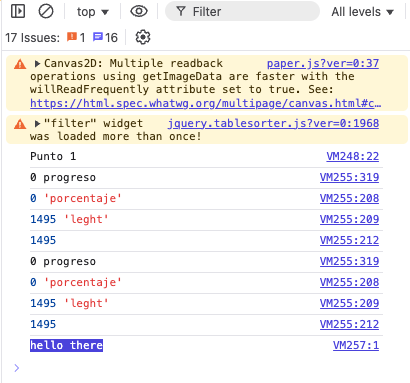Click the "Punto 1" log message

coord(53,156)
